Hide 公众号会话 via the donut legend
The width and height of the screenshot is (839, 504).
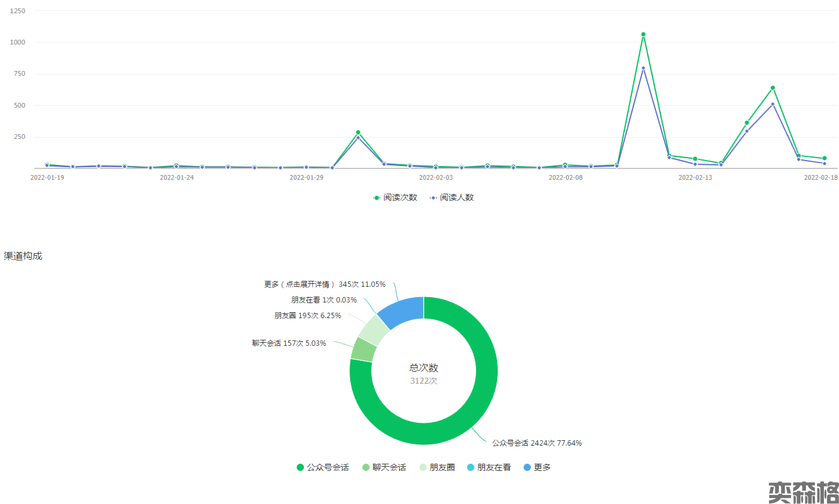point(323,467)
